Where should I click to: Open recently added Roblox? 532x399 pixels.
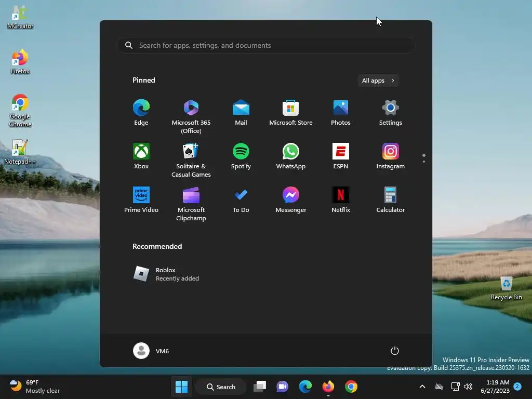tap(166, 274)
